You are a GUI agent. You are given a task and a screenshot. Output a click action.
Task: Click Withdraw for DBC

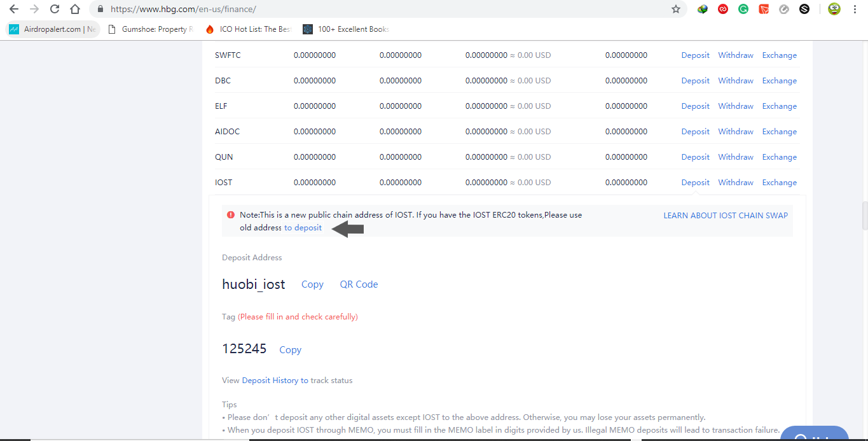pyautogui.click(x=736, y=81)
